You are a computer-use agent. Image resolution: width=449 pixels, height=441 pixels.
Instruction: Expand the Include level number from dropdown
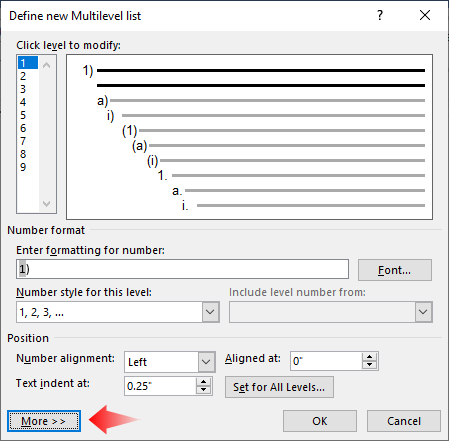tap(423, 312)
